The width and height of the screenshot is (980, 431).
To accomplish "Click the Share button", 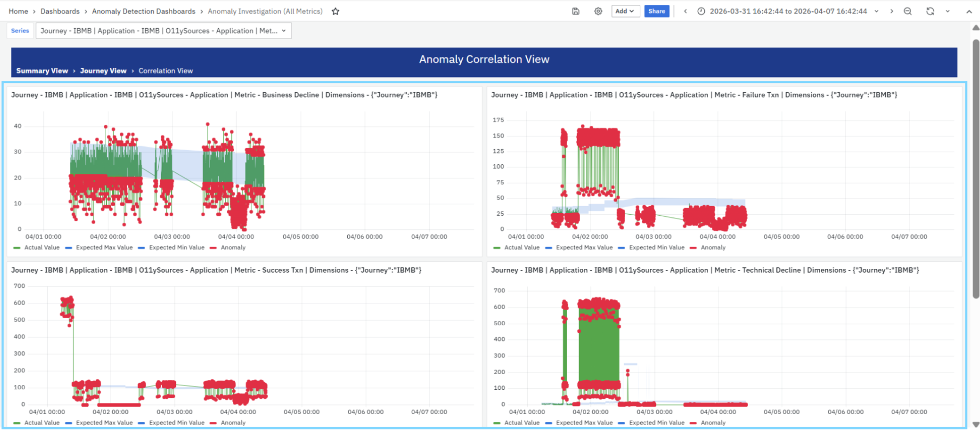I will point(657,11).
